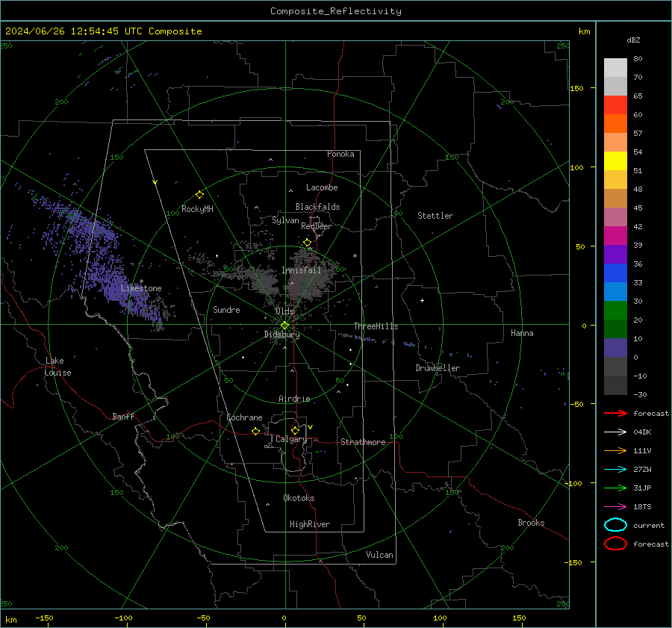Click the Okotoks town label
Screen dimensions: 672x628
(299, 498)
